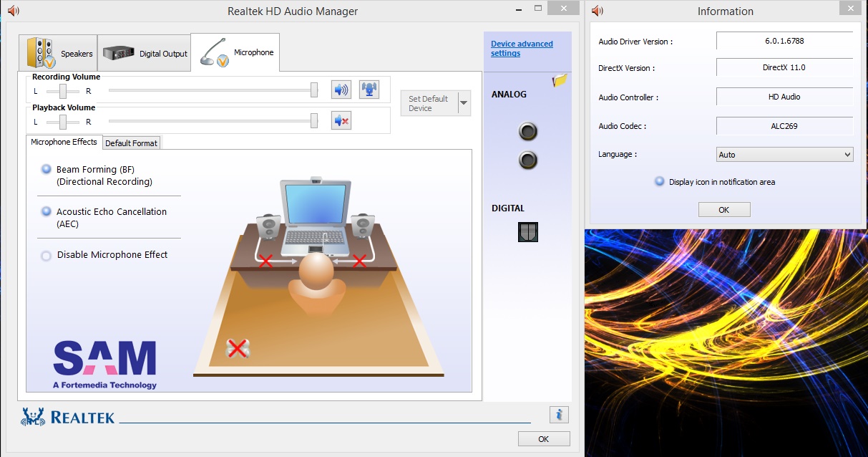Click the microphone effect illustration image
868x457 pixels.
[318, 276]
